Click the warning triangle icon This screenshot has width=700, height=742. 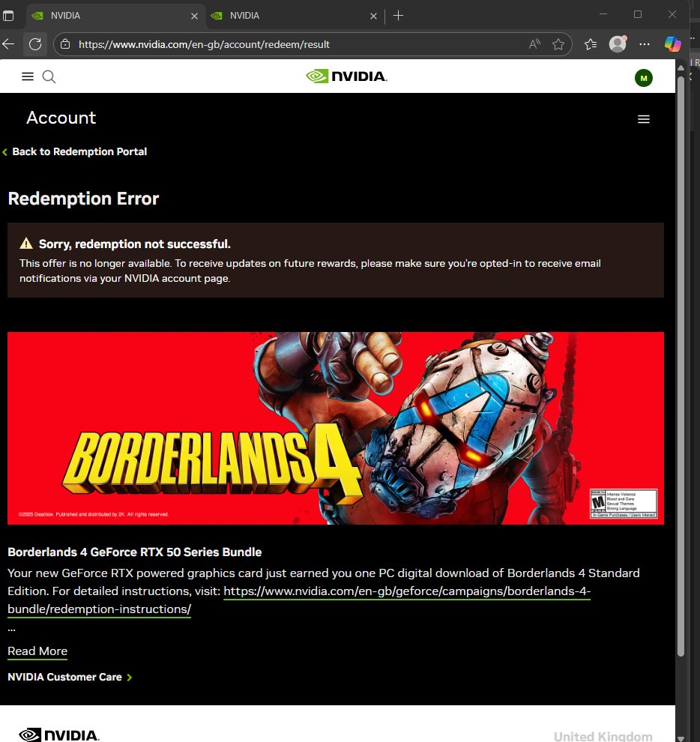pos(26,244)
